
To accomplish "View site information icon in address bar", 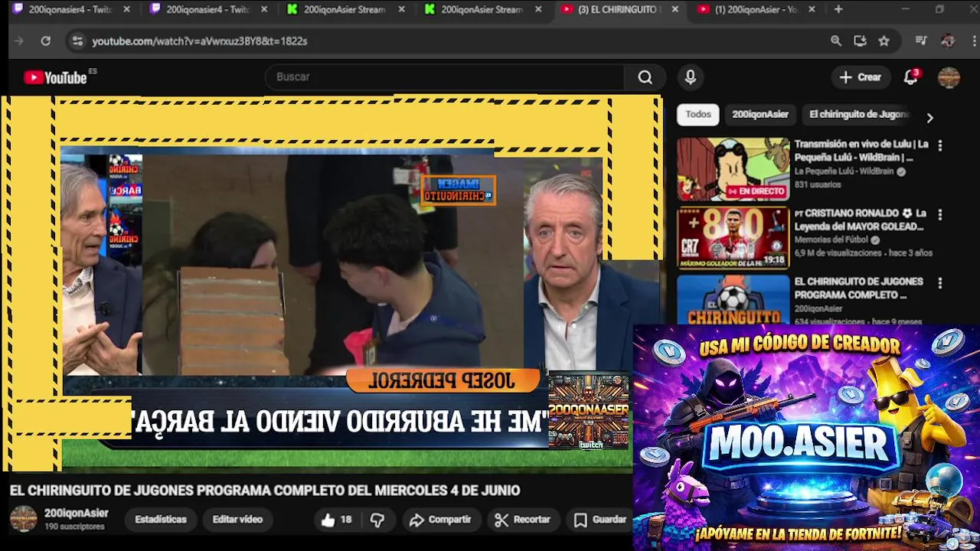I will click(x=77, y=41).
